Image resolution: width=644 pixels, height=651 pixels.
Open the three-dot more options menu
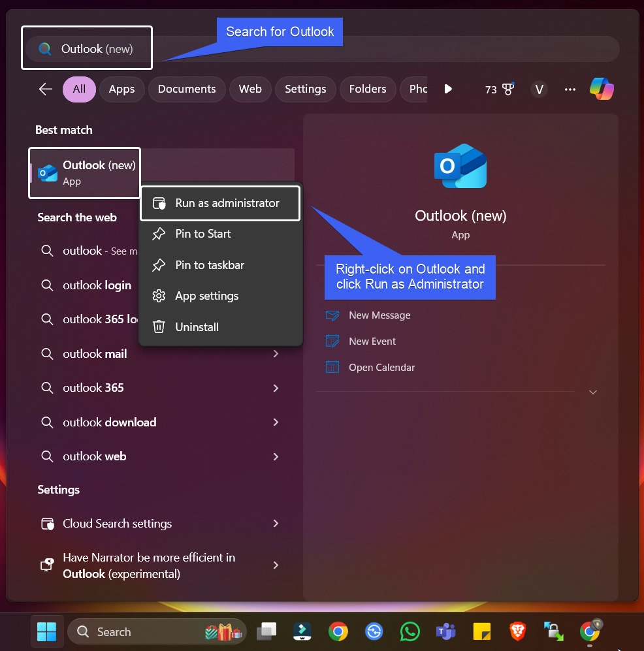570,89
